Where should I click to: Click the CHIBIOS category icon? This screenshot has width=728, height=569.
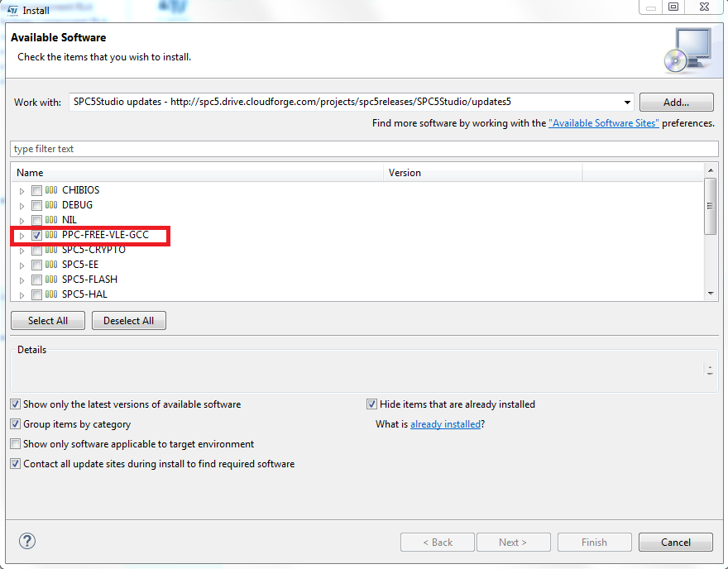(x=51, y=190)
